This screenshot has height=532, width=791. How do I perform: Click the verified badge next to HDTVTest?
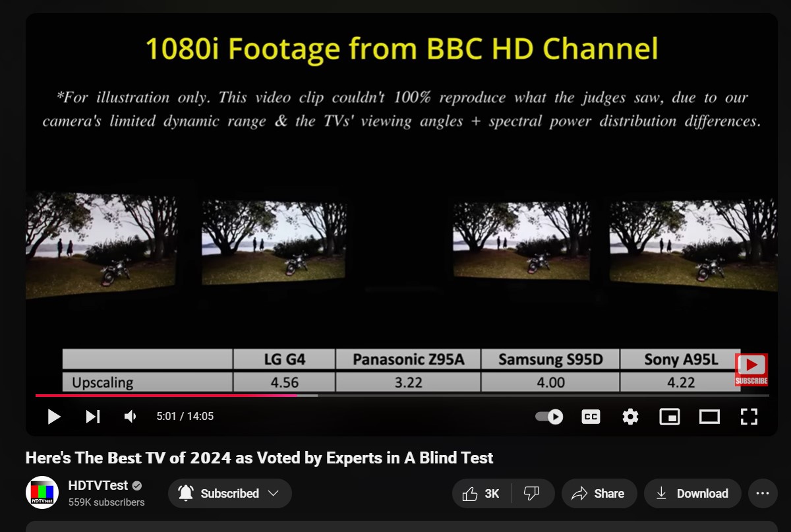point(137,486)
